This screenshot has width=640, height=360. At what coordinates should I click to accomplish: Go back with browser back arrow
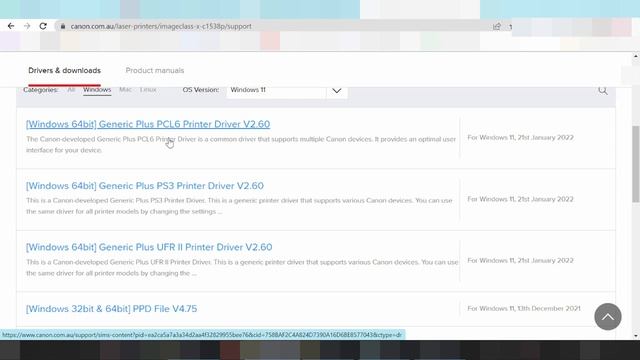[11, 26]
